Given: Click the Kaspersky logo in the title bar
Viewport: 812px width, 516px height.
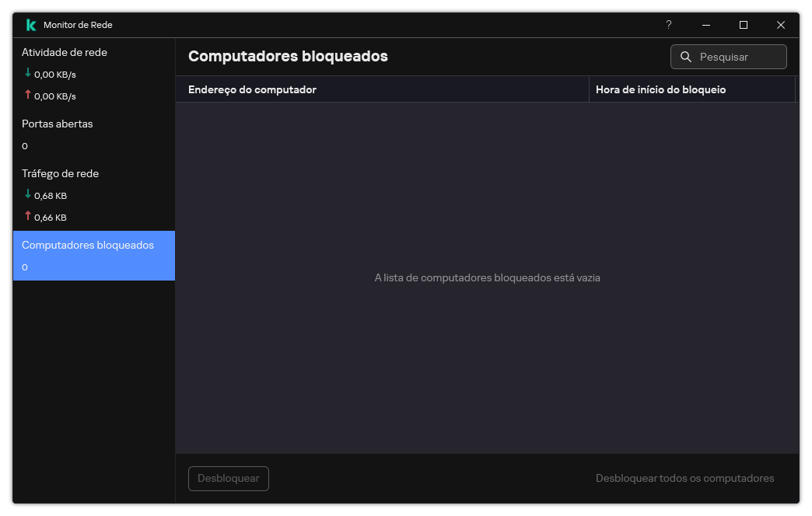Looking at the screenshot, I should point(30,24).
